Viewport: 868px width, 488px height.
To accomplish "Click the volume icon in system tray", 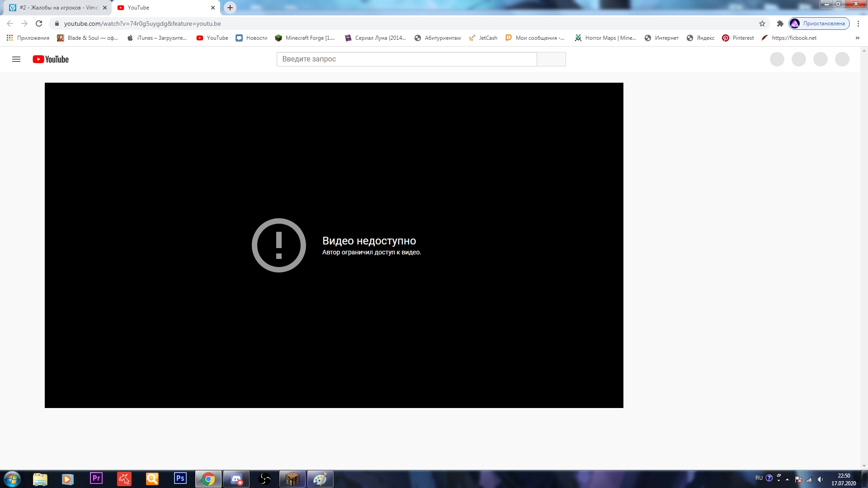I will tap(820, 479).
